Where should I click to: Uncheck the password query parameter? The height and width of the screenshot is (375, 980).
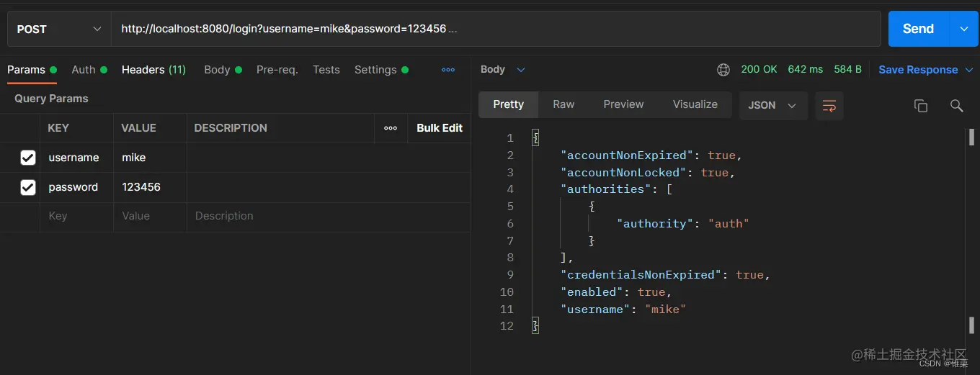point(28,187)
